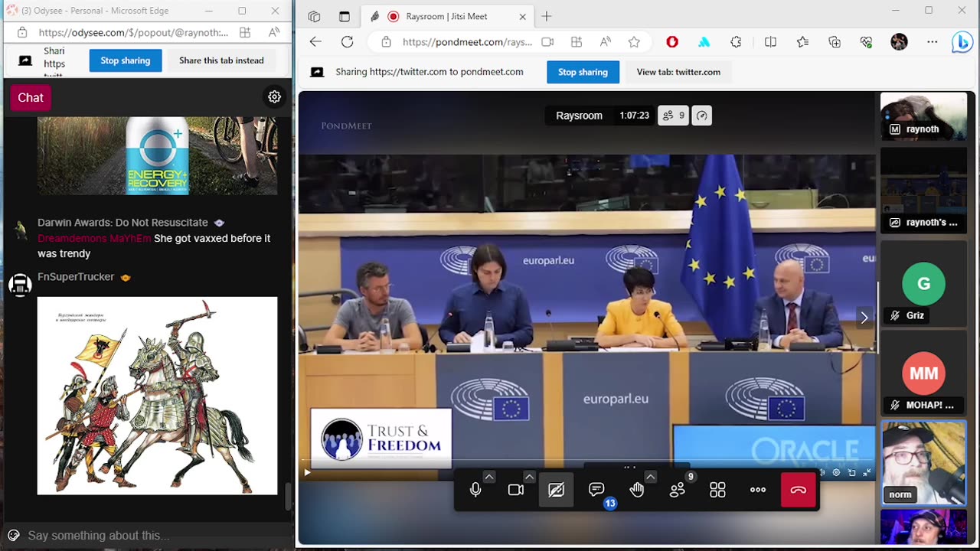
Task: Click the Chat label in Odysee
Action: tap(31, 97)
